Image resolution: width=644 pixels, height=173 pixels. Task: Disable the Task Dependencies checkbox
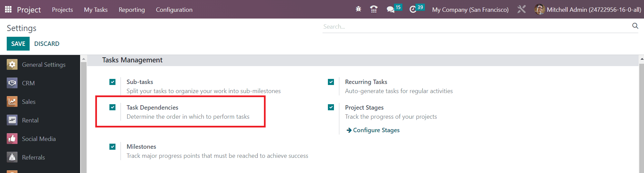coord(112,107)
